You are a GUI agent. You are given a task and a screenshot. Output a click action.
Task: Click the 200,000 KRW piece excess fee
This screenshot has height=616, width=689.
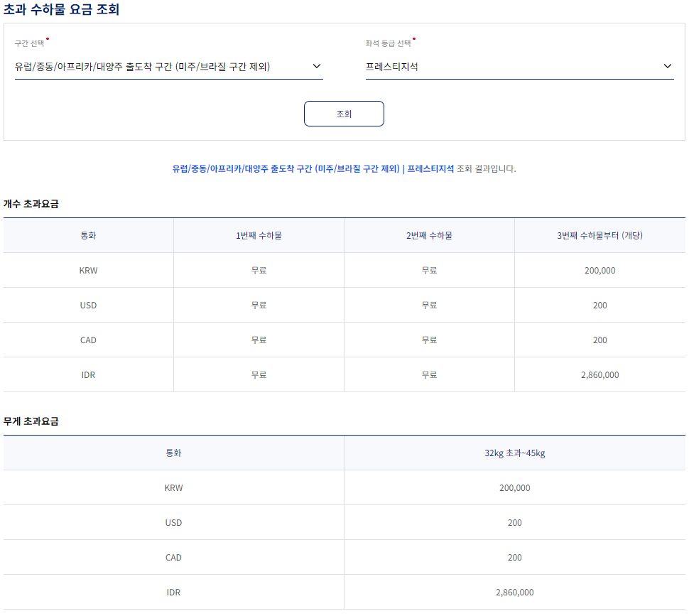pyautogui.click(x=600, y=270)
